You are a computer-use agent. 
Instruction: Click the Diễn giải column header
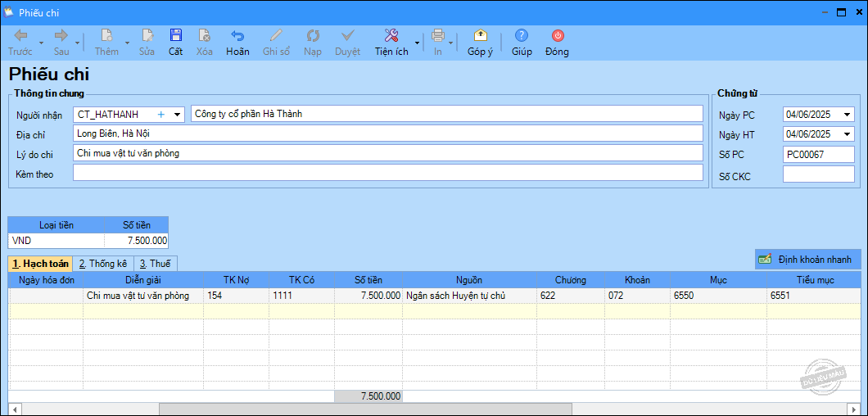point(143,280)
